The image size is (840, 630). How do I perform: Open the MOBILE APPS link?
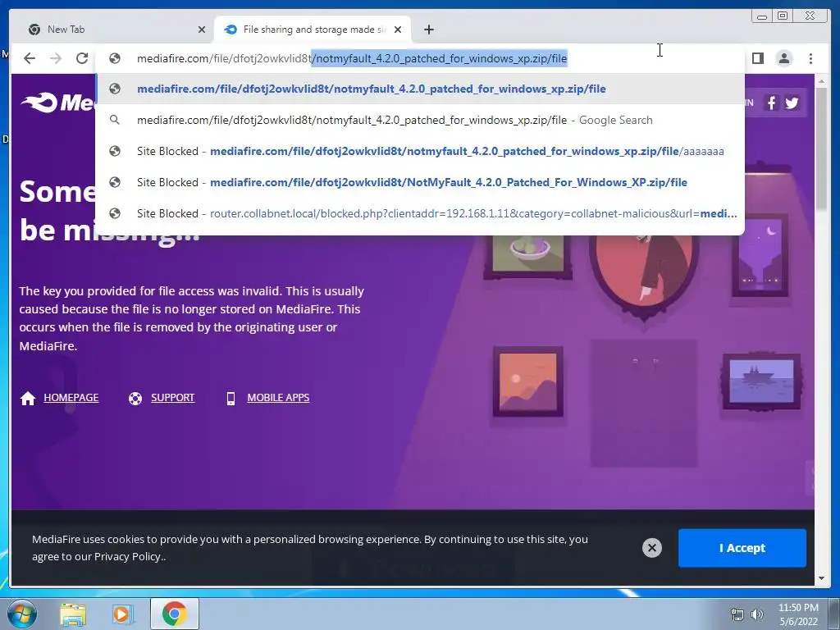(x=278, y=398)
